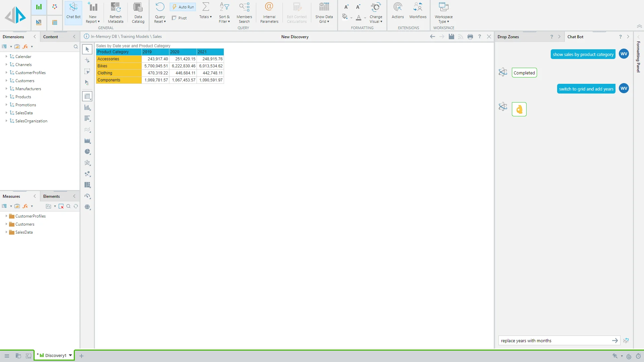Select the pie chart visual icon

tap(88, 152)
